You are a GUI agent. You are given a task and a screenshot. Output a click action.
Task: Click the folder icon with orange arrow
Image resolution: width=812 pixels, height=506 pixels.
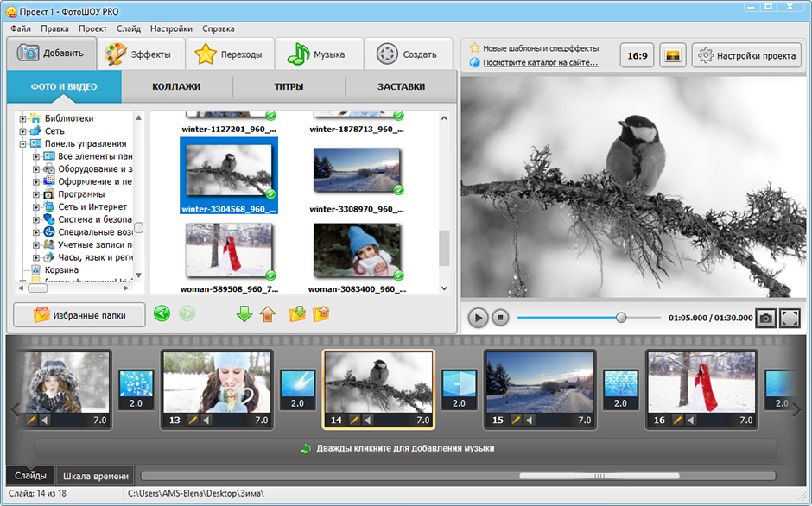[321, 313]
